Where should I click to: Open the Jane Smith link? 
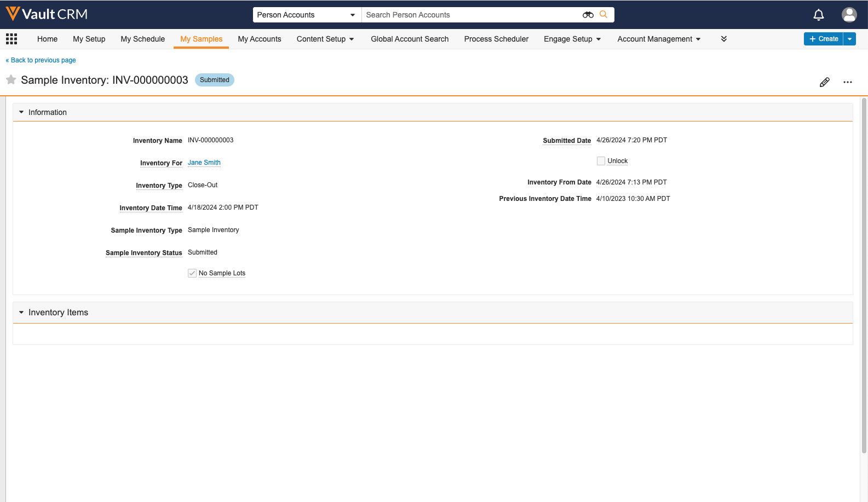204,163
